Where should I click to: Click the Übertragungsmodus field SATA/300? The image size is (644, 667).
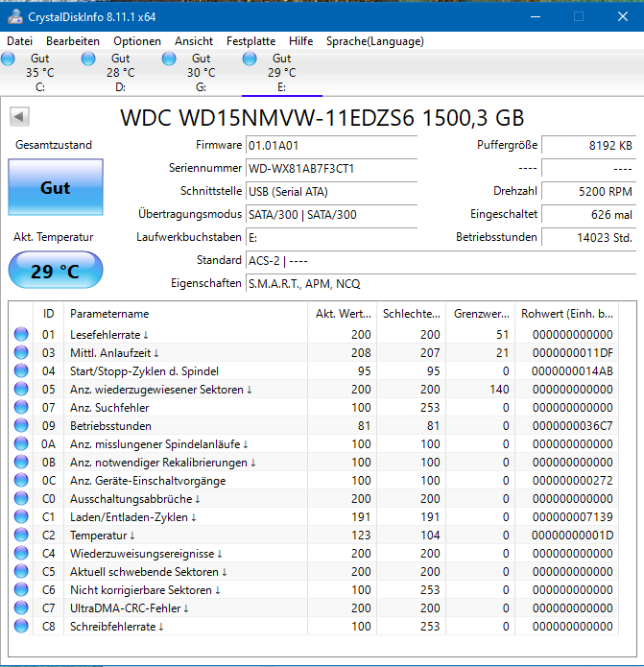pyautogui.click(x=332, y=214)
